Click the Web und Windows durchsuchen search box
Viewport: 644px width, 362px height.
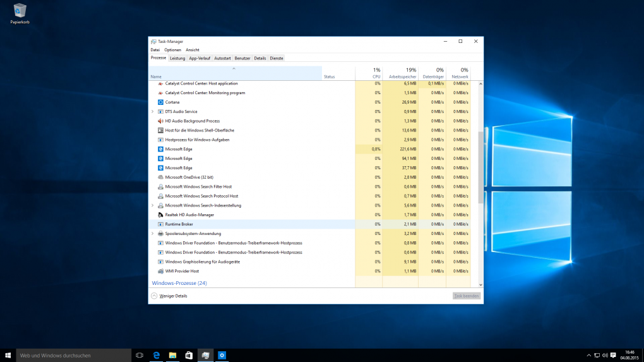point(73,356)
